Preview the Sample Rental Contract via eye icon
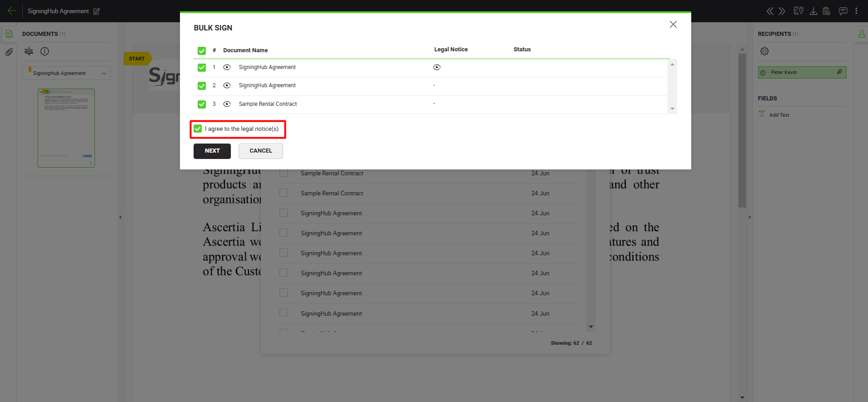The height and width of the screenshot is (402, 868). click(227, 104)
